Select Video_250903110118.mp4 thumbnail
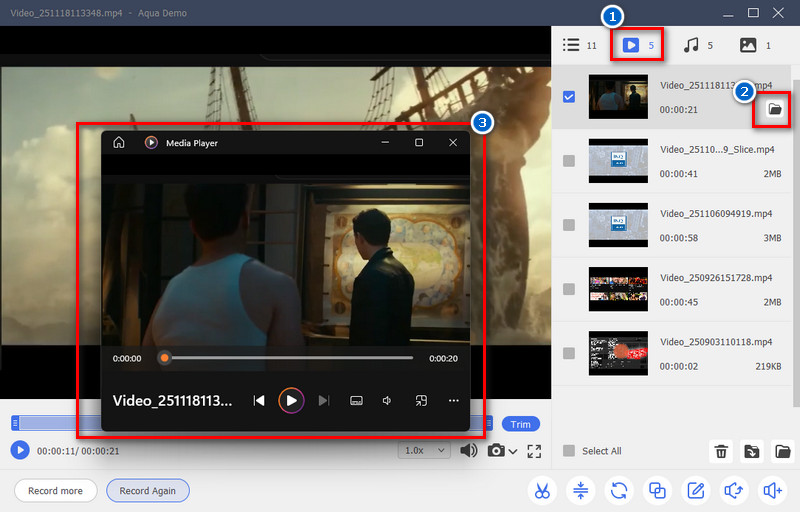800x512 pixels. (618, 353)
